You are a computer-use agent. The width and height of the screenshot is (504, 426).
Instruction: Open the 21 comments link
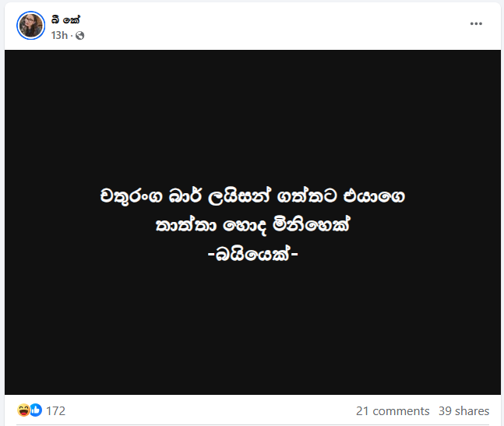pos(393,411)
